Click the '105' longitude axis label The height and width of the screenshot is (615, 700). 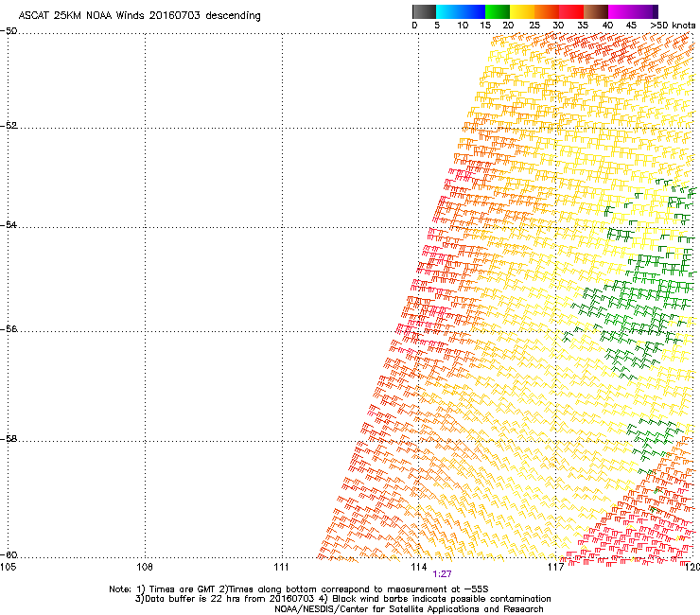[x=8, y=567]
